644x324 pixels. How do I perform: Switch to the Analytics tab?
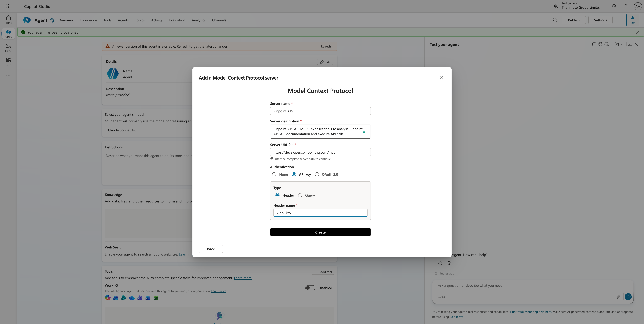(x=198, y=20)
